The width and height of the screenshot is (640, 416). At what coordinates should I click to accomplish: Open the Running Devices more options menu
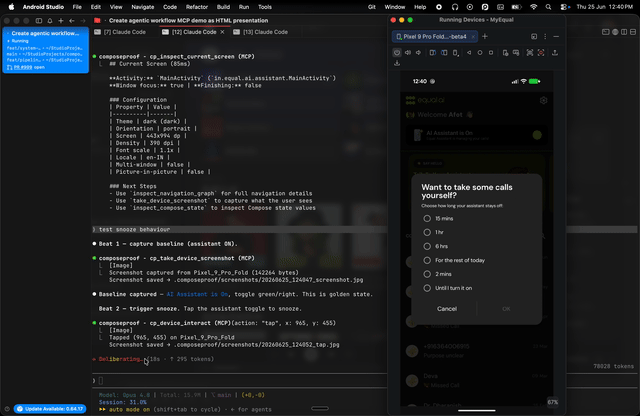pos(545,36)
